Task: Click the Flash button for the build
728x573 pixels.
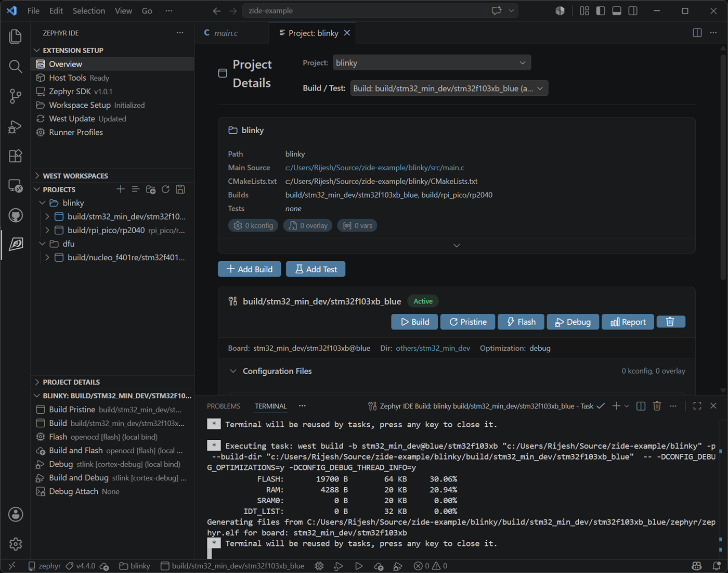Action: [521, 322]
